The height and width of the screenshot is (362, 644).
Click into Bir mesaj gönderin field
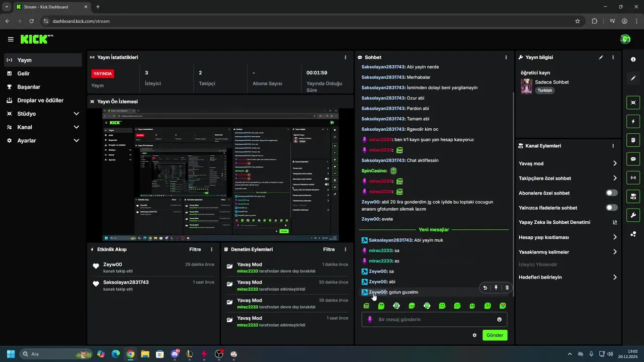pos(434,319)
